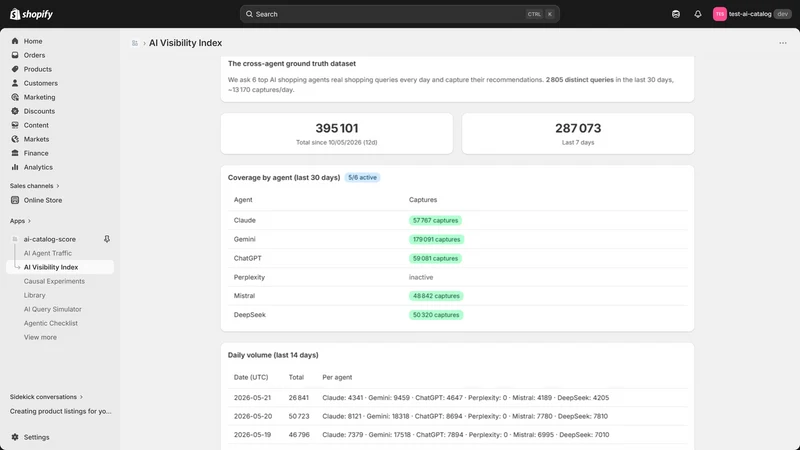Screen dimensions: 800x450
Task: Click the inactive status for Perplexity
Action: pyautogui.click(x=421, y=277)
